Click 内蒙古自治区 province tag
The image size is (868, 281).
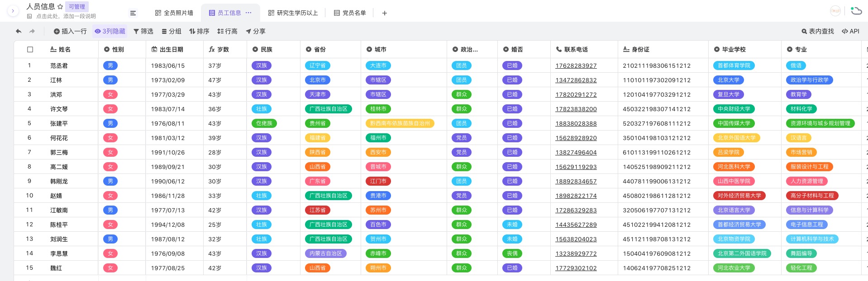pyautogui.click(x=326, y=253)
